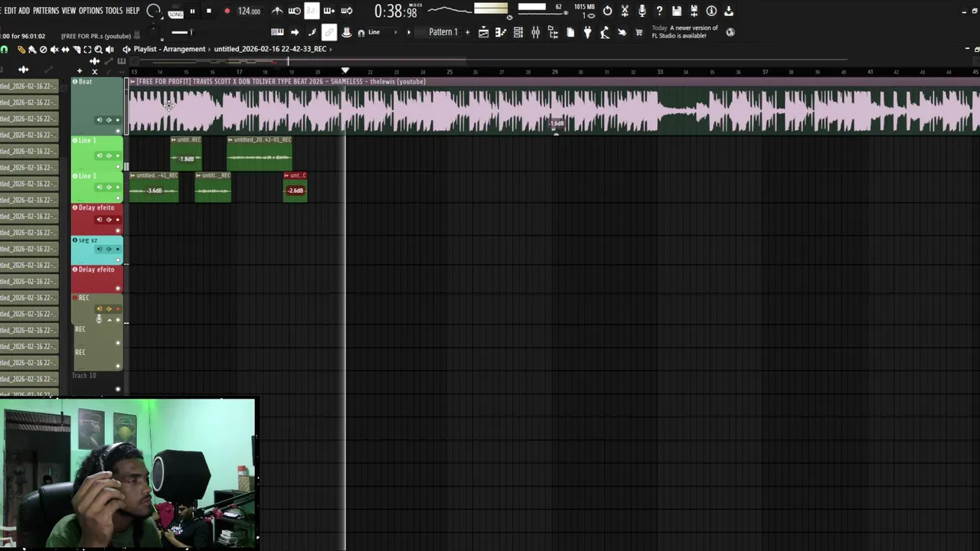Toggle the recording countdown 3.2.1 button

pyautogui.click(x=312, y=11)
